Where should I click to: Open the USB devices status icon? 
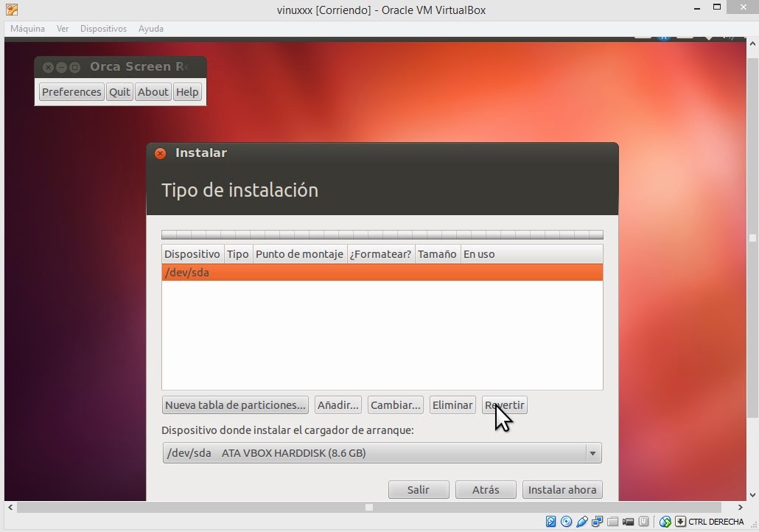coord(581,522)
